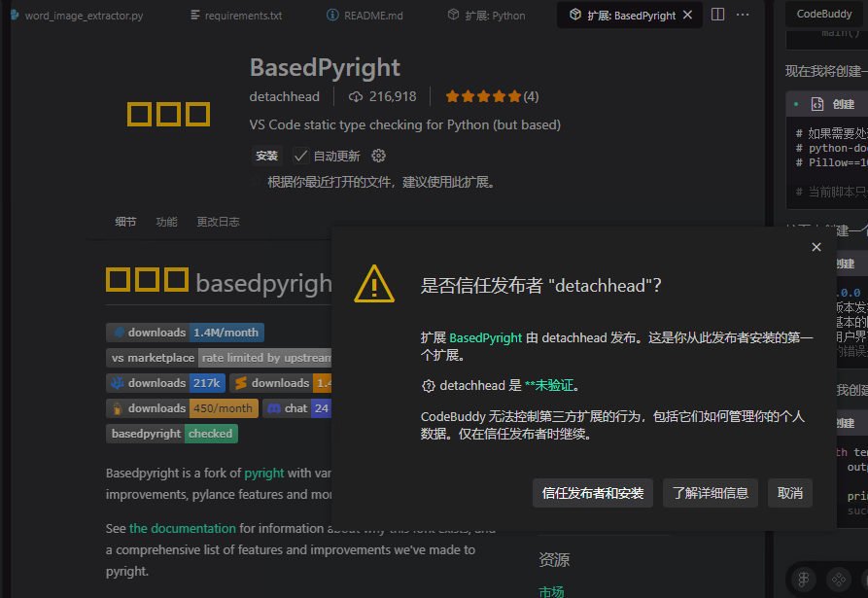Click the downloads 450/month badge

[x=182, y=408]
